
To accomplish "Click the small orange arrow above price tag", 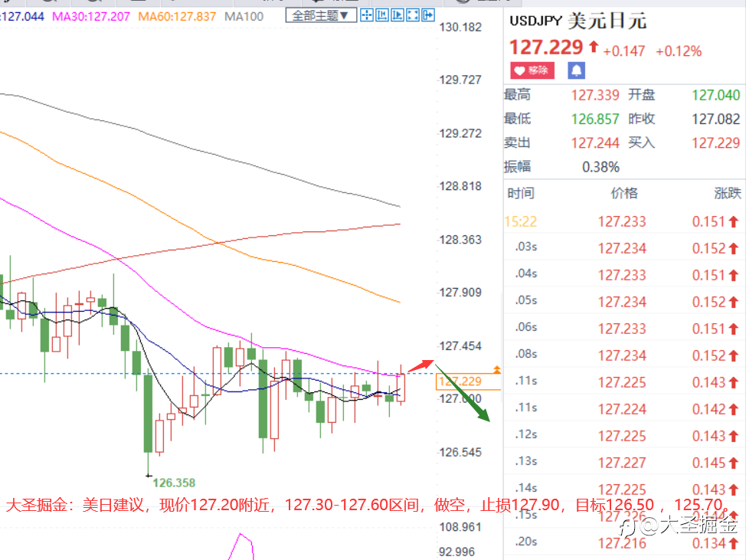I will point(497,369).
